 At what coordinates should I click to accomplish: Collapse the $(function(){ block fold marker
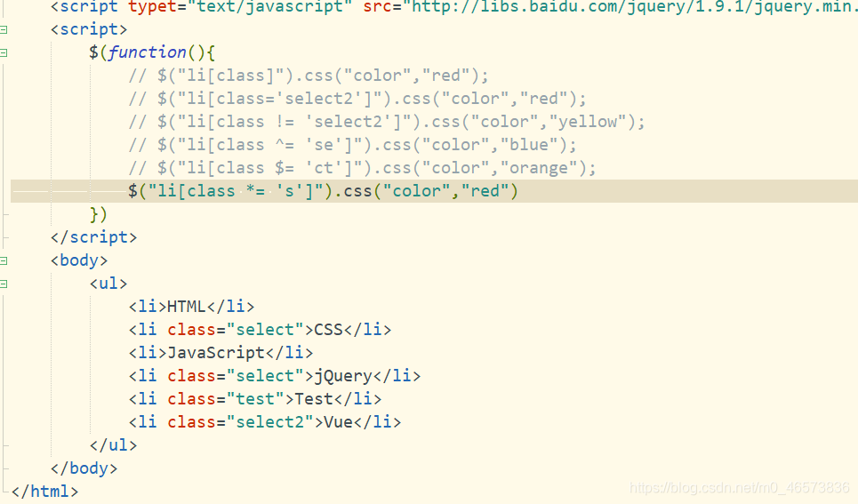(4, 52)
